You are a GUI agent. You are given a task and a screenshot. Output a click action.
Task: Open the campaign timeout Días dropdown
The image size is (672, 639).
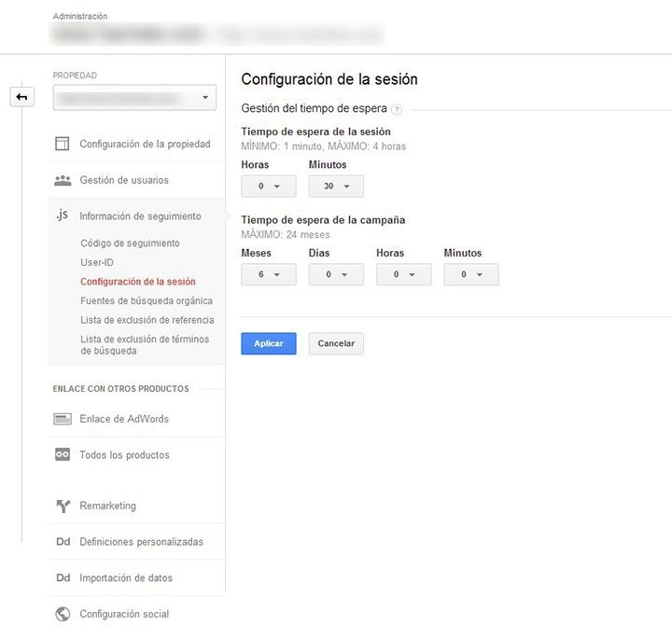tap(336, 274)
